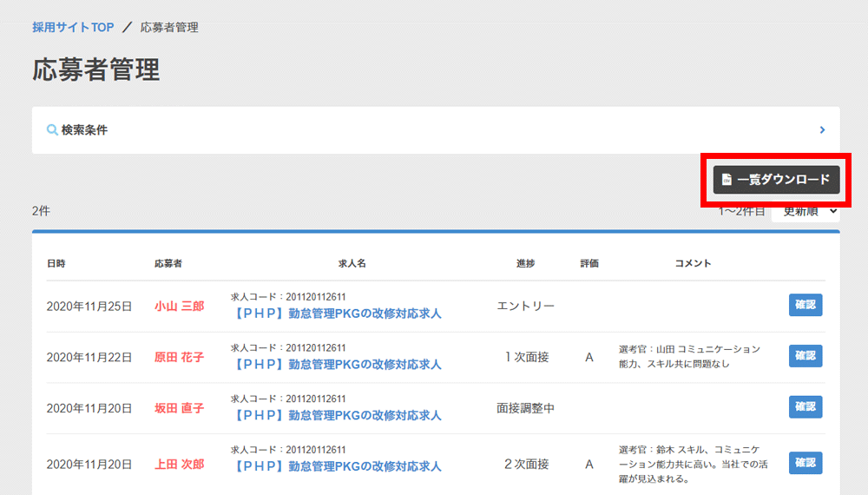Open the 更新順 sort dropdown
Viewport: 868px width, 495px height.
806,211
